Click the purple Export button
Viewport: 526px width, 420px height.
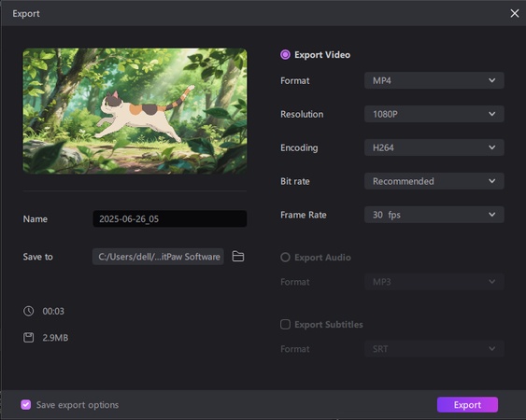tap(467, 405)
